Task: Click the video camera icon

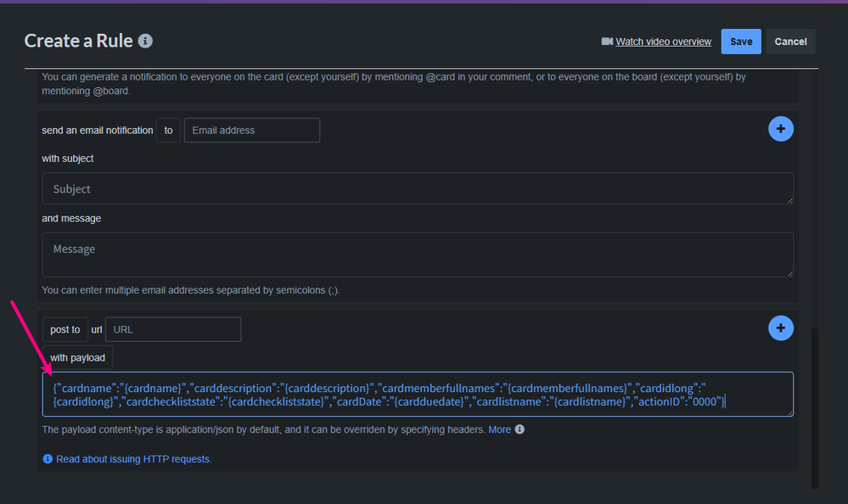Action: point(607,42)
